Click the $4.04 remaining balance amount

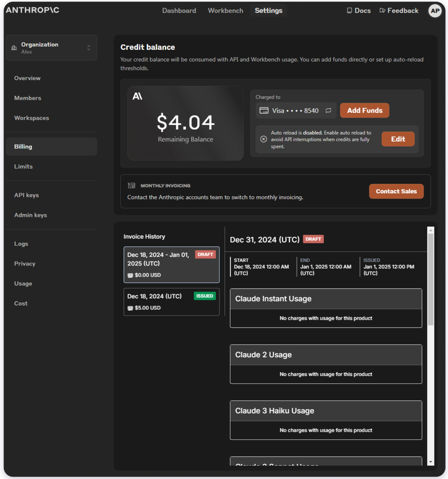click(185, 122)
